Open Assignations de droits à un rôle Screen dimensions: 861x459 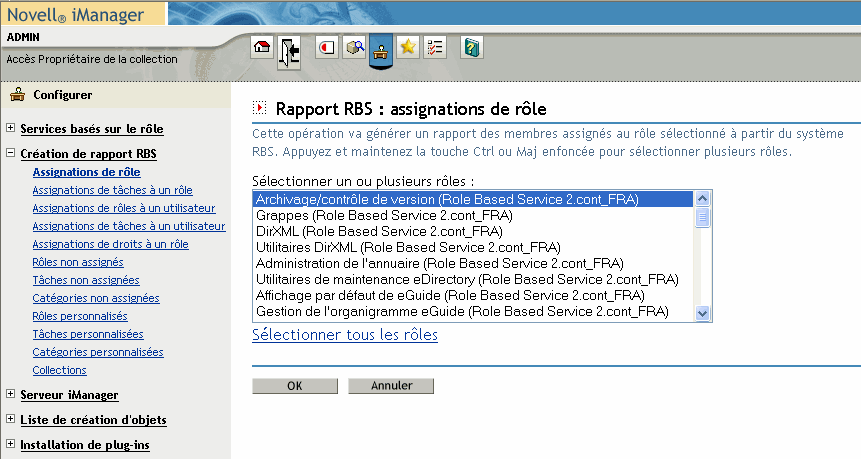110,244
